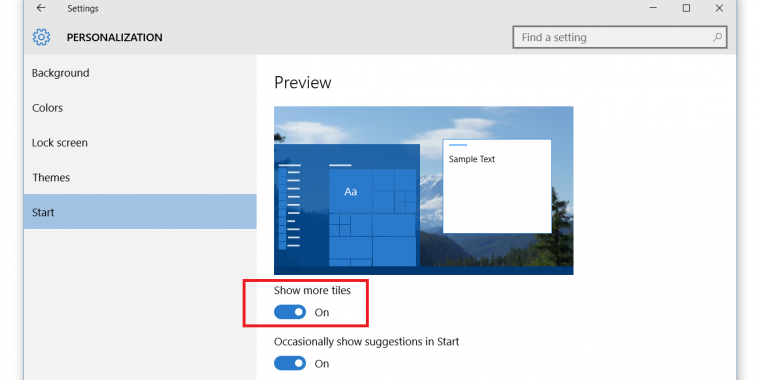This screenshot has height=380, width=760.
Task: Minimize the Settings window
Action: 653,8
